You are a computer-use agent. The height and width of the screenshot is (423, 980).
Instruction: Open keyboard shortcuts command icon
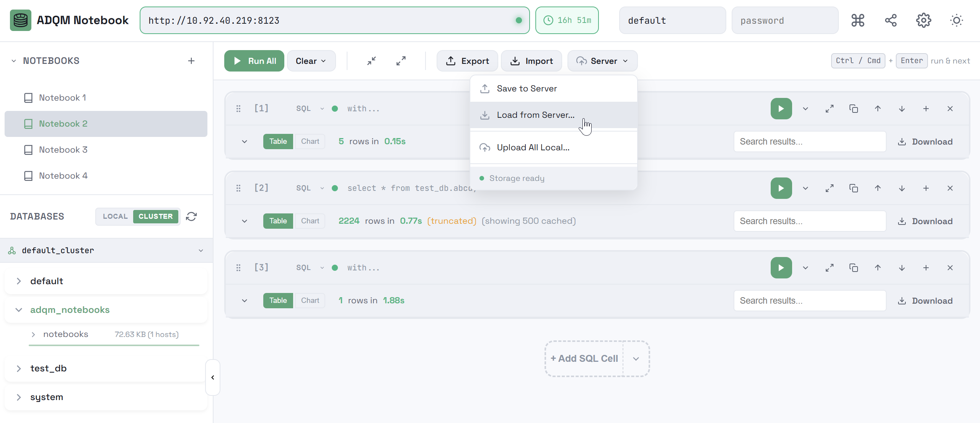(x=858, y=20)
